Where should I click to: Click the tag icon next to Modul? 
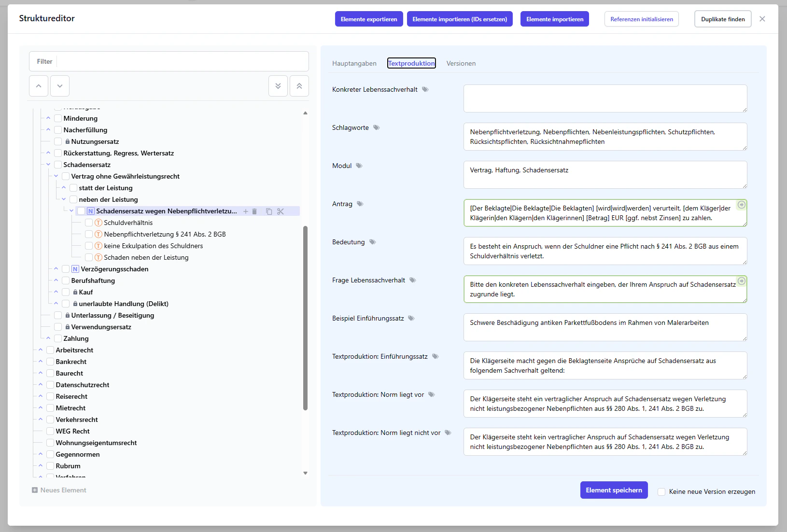point(359,166)
